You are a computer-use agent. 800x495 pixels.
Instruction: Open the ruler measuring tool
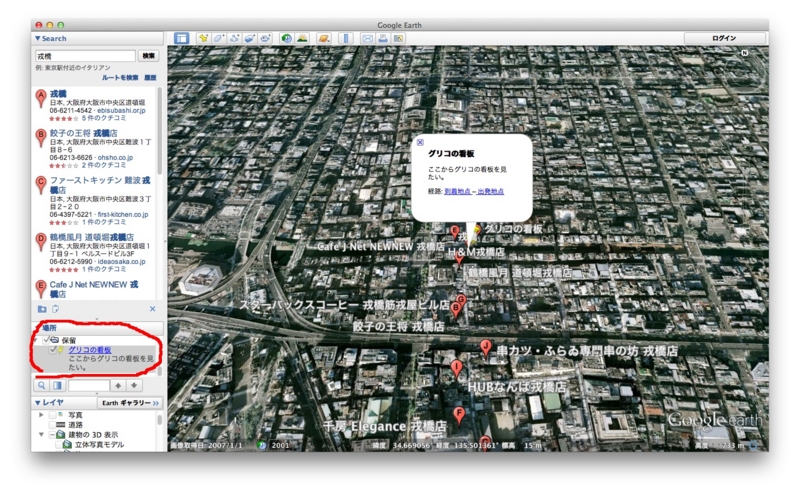pyautogui.click(x=345, y=38)
